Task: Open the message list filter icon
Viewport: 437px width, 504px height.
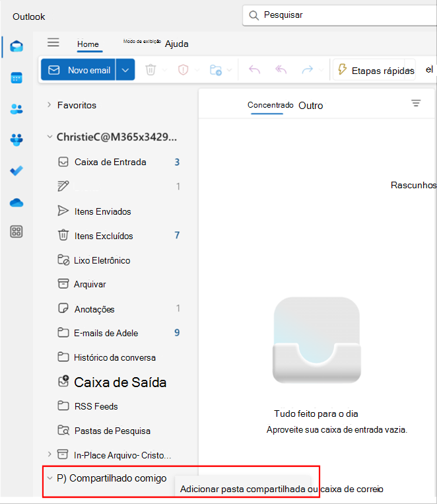Action: (x=416, y=103)
